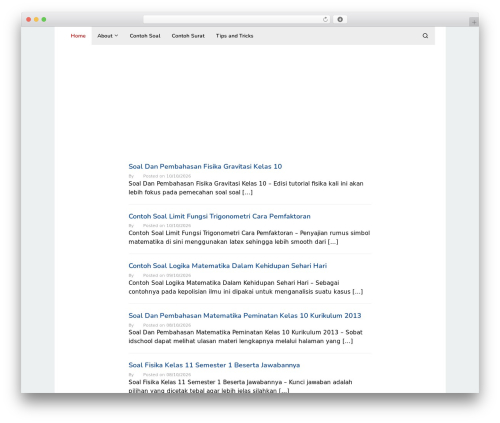Open post Matematika Peminatan Kelas 10 Kurikulum 2013

point(245,315)
